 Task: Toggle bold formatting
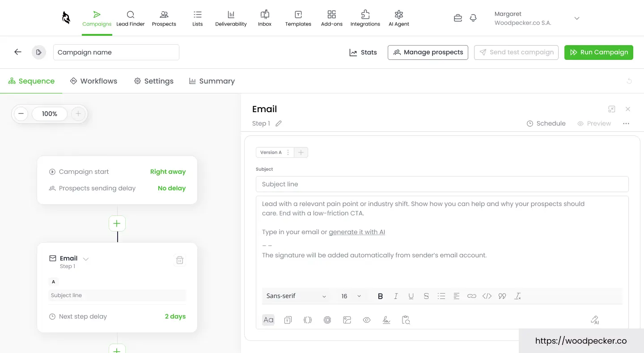(381, 296)
